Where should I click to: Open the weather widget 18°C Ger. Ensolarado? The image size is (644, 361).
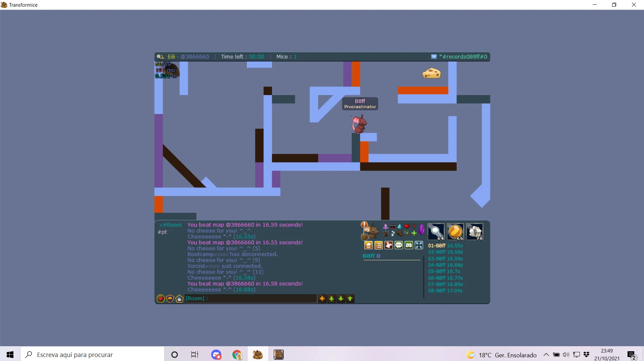(501, 355)
